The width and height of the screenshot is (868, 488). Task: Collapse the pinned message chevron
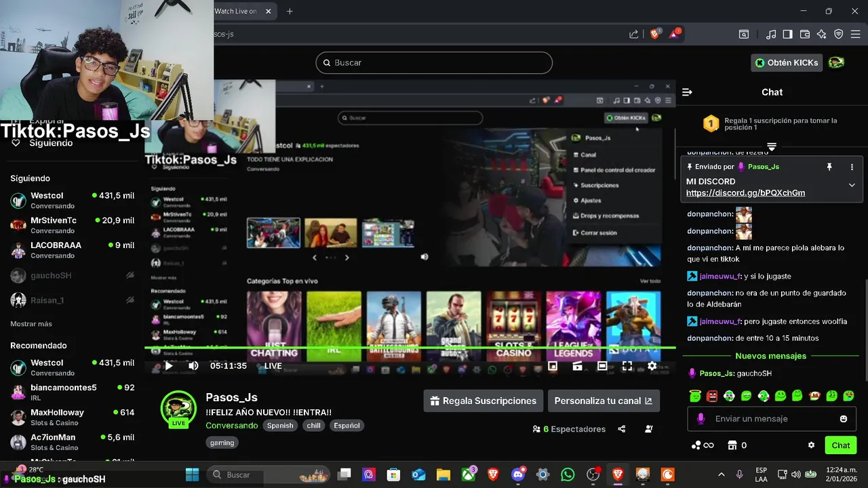852,185
